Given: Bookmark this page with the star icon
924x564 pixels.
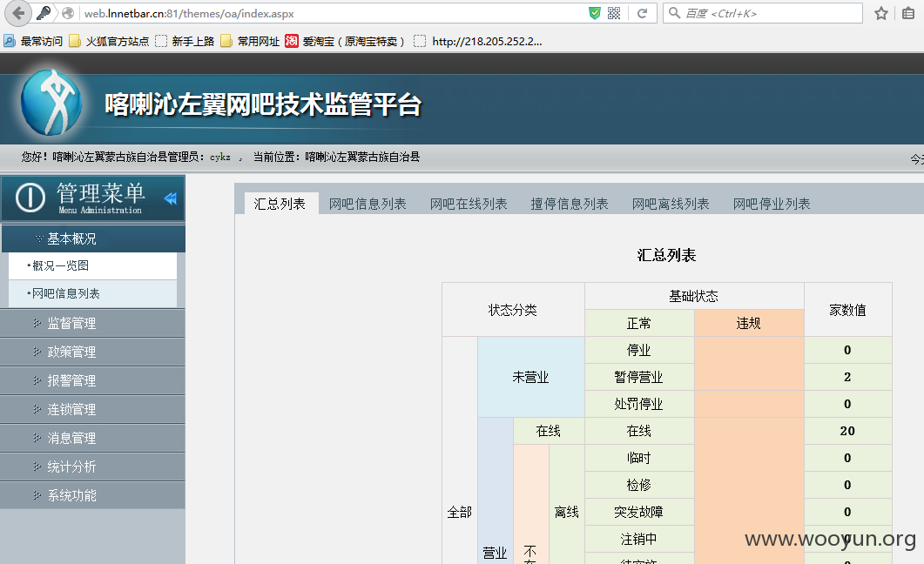Looking at the screenshot, I should [x=881, y=13].
